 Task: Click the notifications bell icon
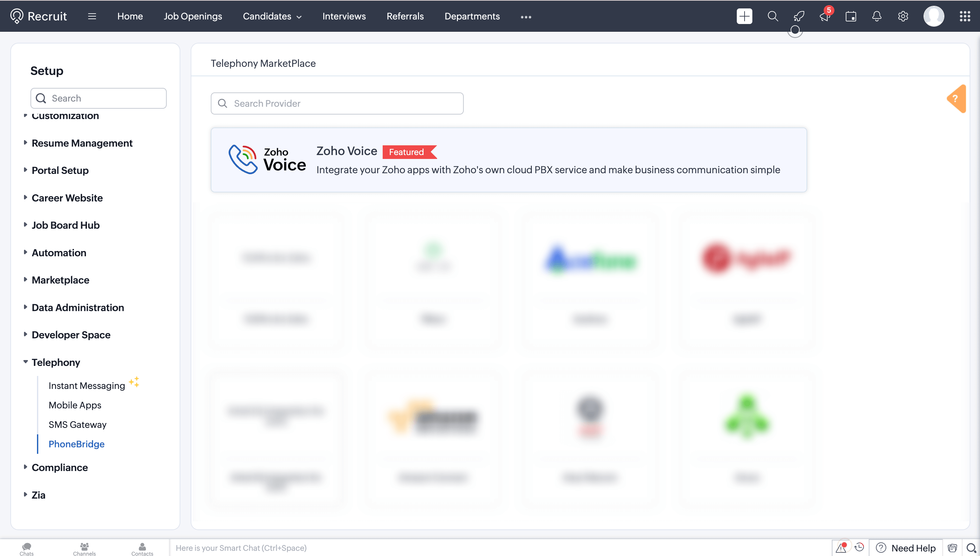point(877,16)
